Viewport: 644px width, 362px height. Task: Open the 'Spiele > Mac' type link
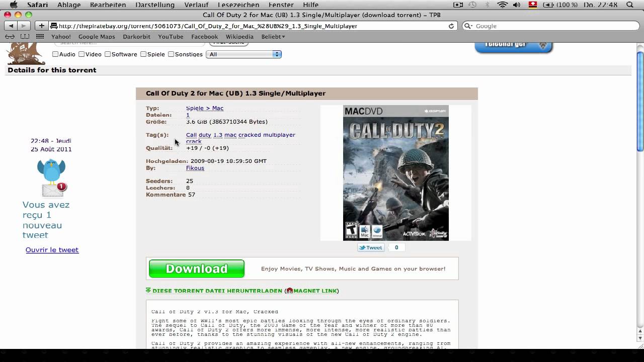205,108
